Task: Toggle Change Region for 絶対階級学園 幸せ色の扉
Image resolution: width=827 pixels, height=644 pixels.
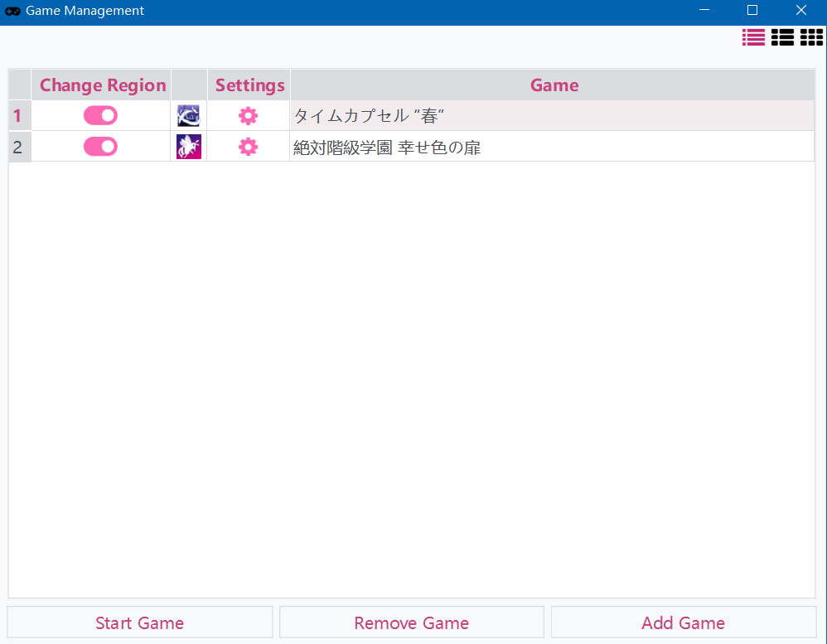Action: pyautogui.click(x=100, y=147)
